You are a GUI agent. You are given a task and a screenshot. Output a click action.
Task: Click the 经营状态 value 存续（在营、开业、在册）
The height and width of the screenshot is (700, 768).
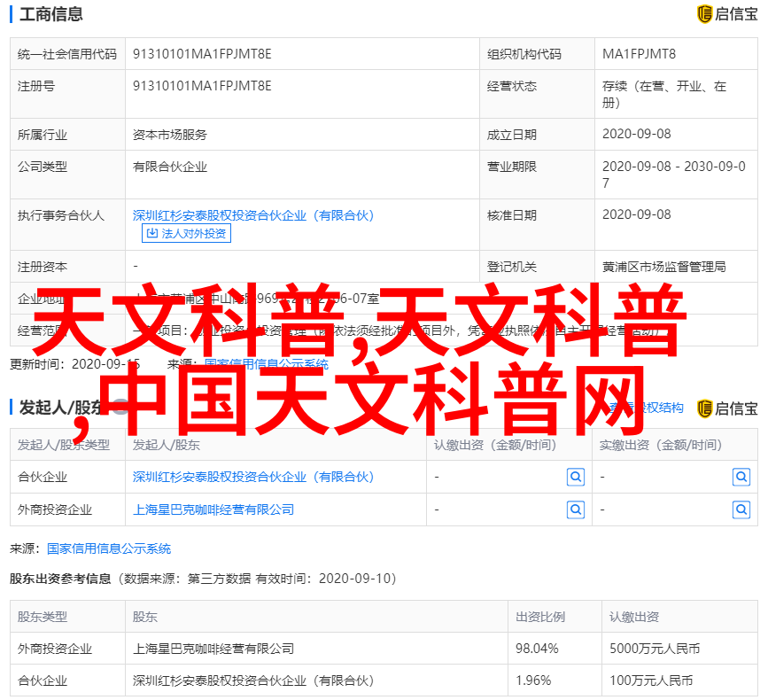point(664,94)
